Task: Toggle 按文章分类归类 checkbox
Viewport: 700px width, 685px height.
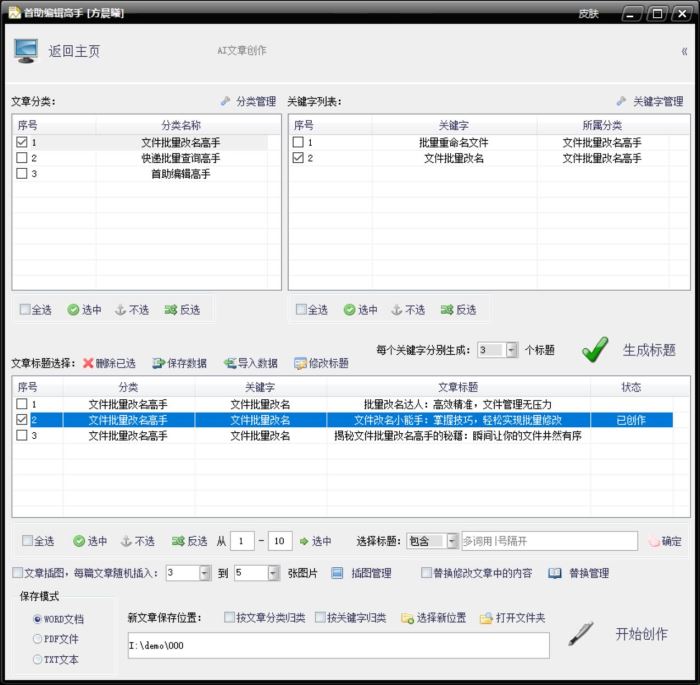Action: pyautogui.click(x=230, y=618)
